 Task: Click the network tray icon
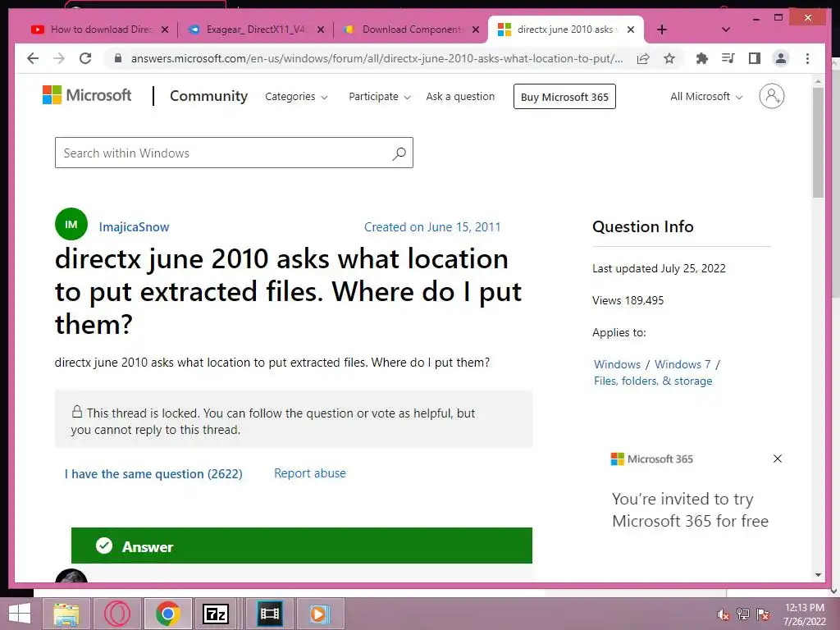pos(742,614)
